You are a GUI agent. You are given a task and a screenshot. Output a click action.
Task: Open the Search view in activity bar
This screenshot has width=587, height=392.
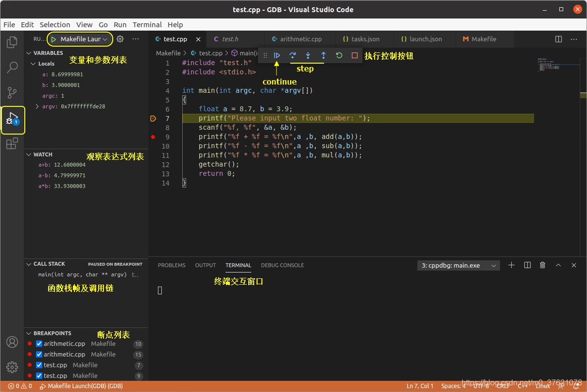[12, 67]
